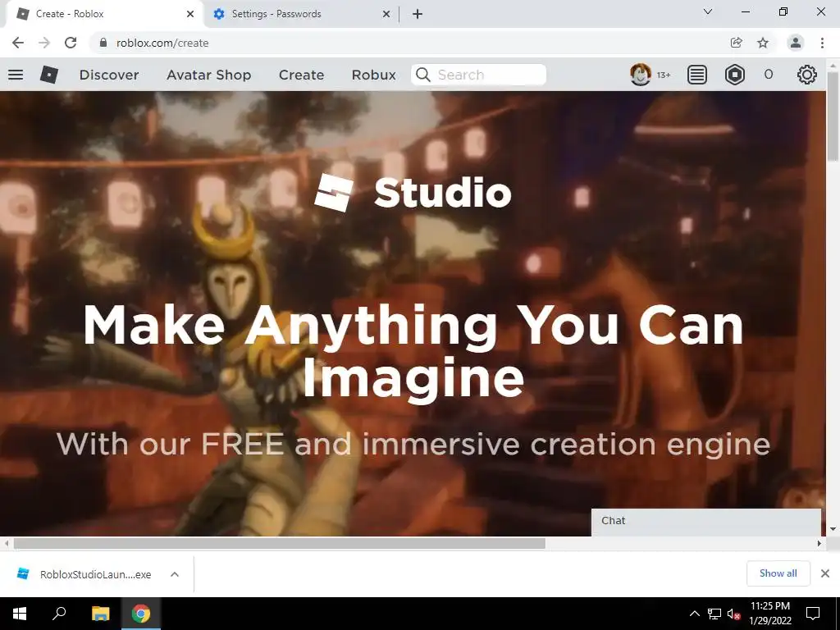The height and width of the screenshot is (630, 840).
Task: Open the Chat panel bar
Action: (706, 522)
